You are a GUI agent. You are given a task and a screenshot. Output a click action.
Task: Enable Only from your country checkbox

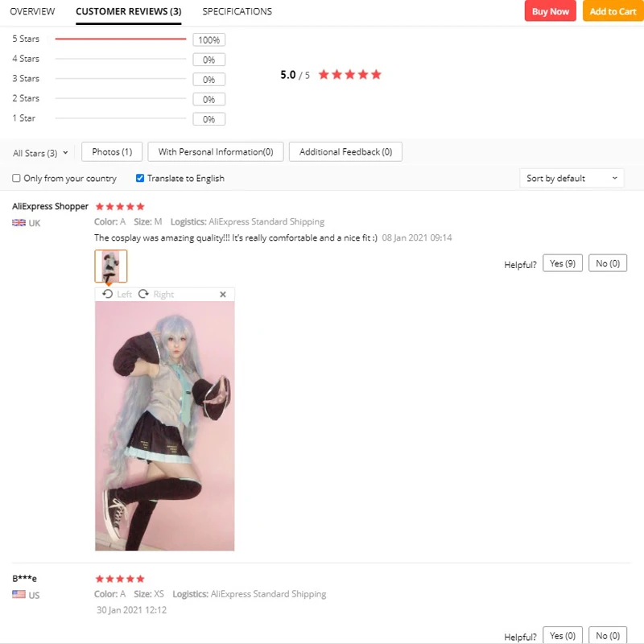[16, 178]
